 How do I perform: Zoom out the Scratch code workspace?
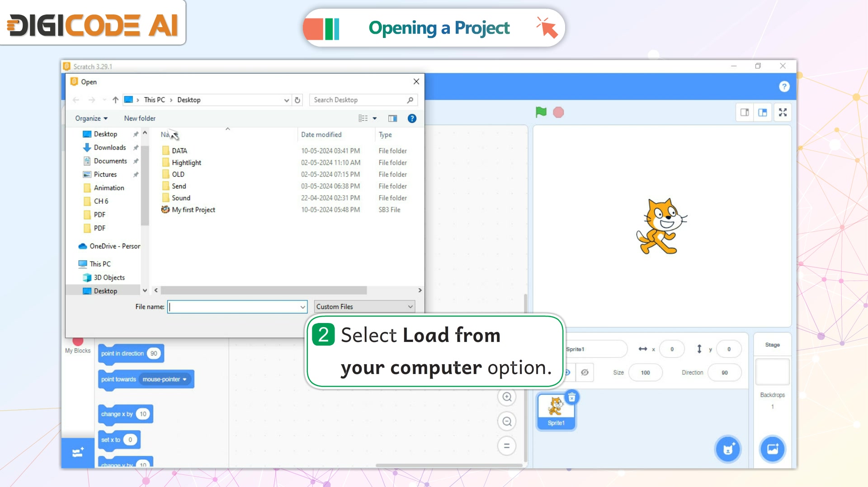[507, 421]
